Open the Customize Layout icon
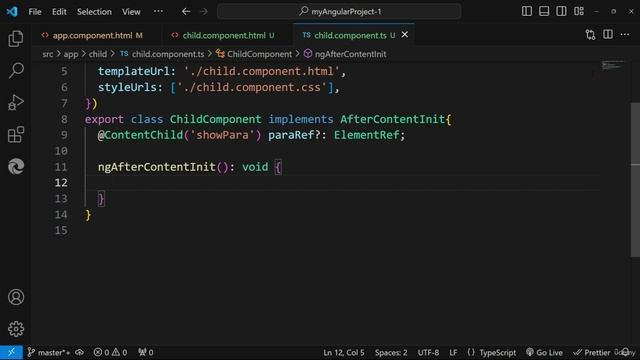The image size is (640, 360). tap(578, 11)
